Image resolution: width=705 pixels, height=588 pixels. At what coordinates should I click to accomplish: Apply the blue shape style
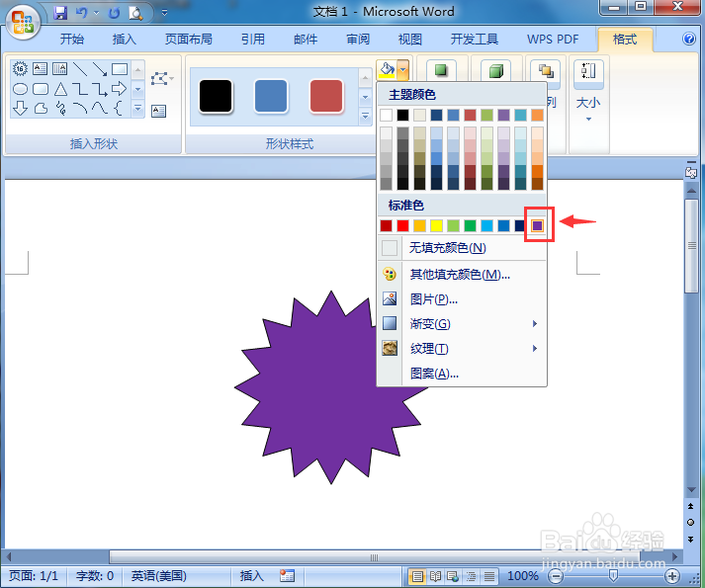tap(271, 96)
